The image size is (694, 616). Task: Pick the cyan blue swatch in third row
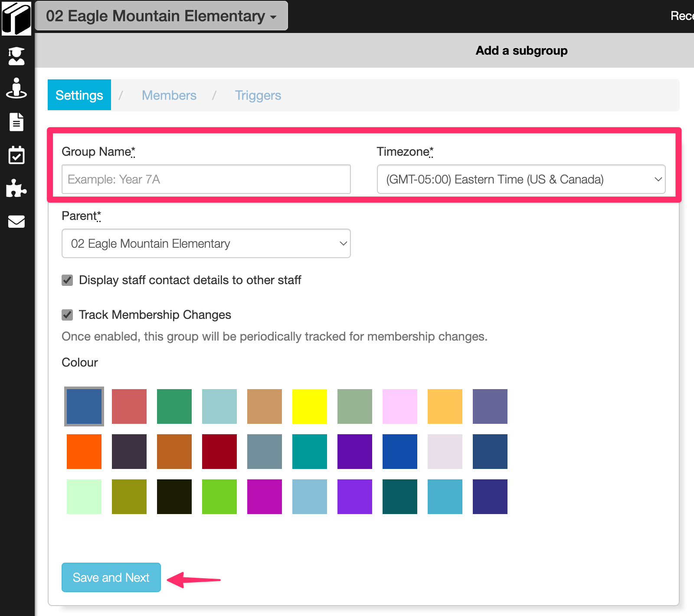(445, 497)
